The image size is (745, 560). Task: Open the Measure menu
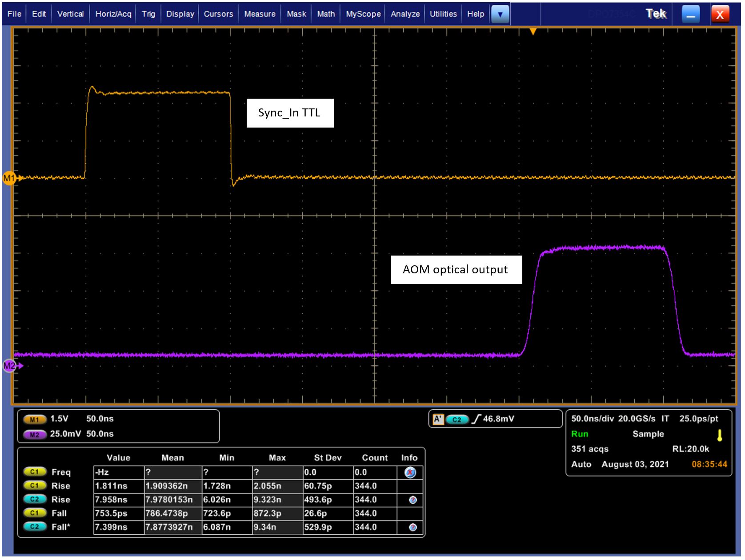pyautogui.click(x=260, y=14)
